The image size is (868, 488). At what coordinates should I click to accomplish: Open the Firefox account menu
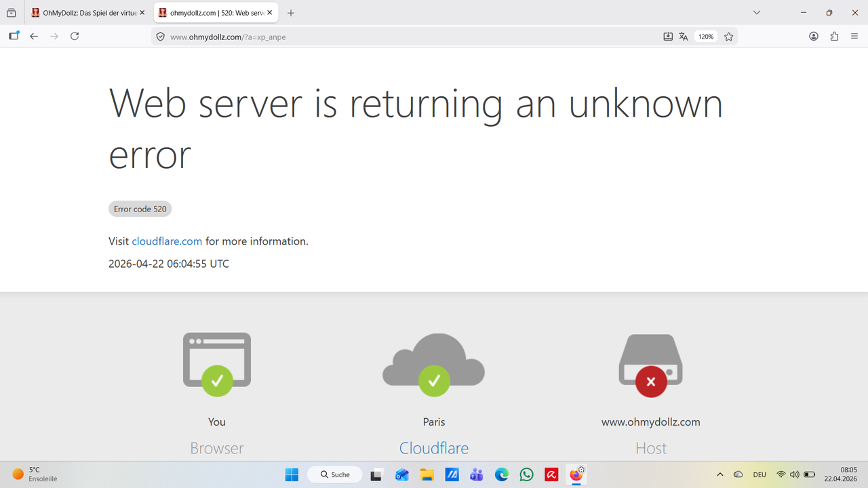pyautogui.click(x=814, y=37)
